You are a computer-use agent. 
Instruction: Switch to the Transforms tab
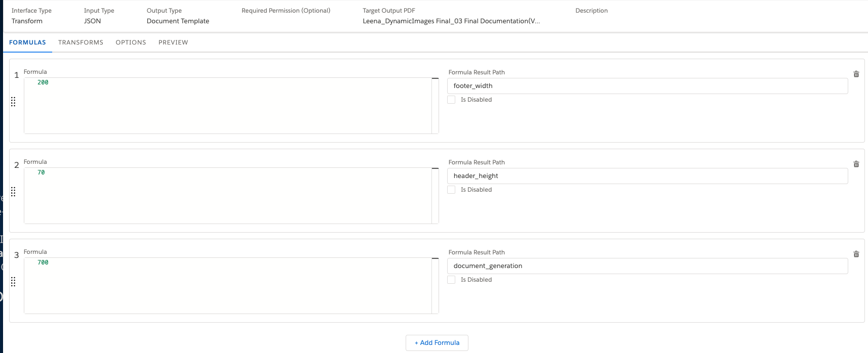81,42
